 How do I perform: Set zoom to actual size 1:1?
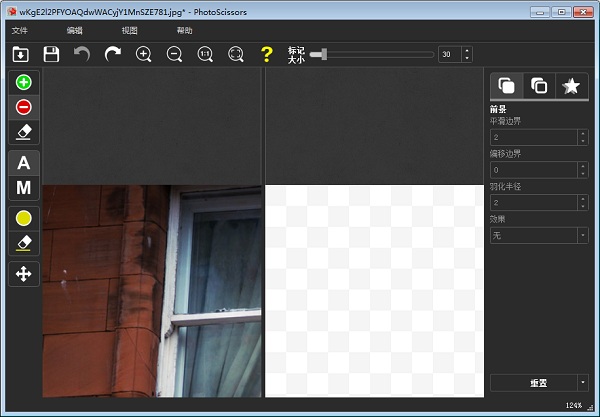pos(205,54)
